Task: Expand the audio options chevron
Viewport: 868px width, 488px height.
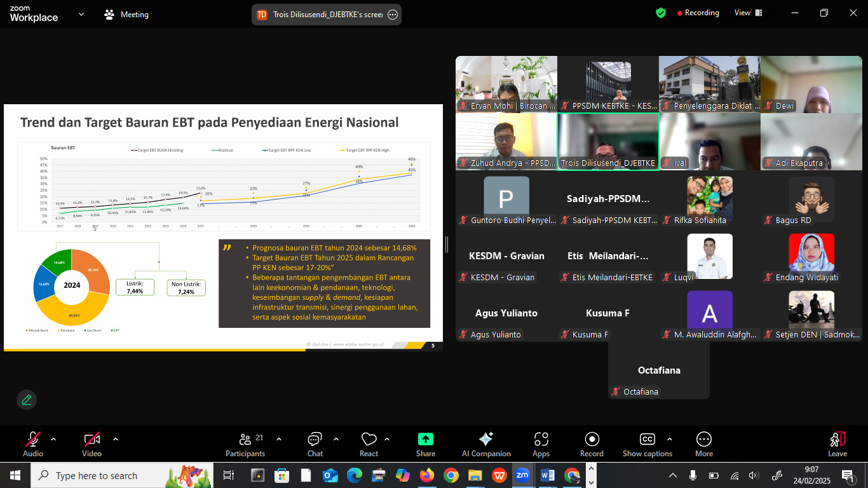Action: [53, 439]
